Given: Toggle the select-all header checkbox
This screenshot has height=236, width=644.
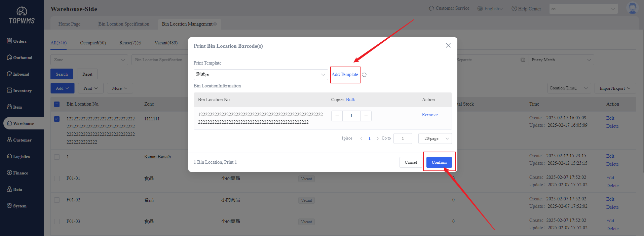Looking at the screenshot, I should pyautogui.click(x=57, y=104).
